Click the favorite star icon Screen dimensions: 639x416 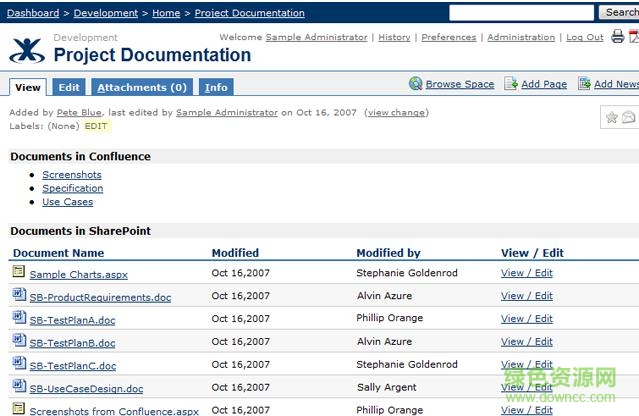click(612, 118)
